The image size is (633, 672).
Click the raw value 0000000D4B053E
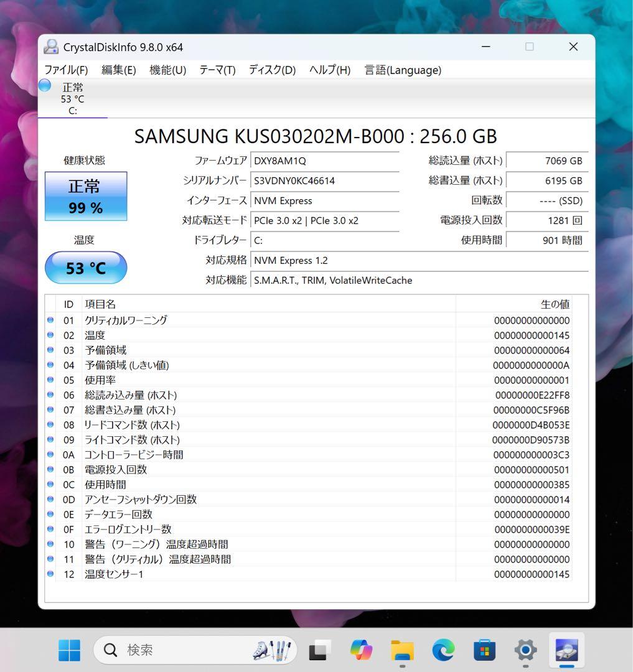[x=531, y=425]
